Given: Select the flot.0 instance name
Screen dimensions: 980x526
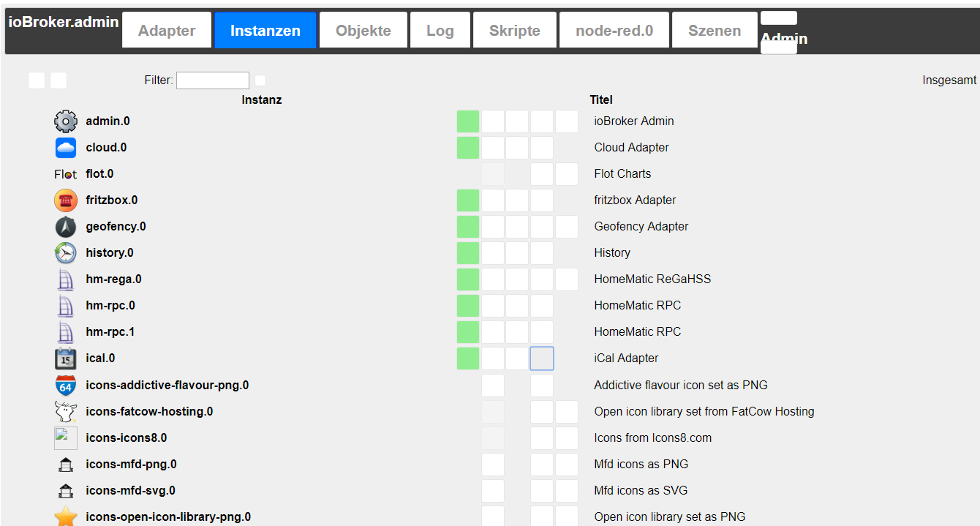Looking at the screenshot, I should (99, 174).
